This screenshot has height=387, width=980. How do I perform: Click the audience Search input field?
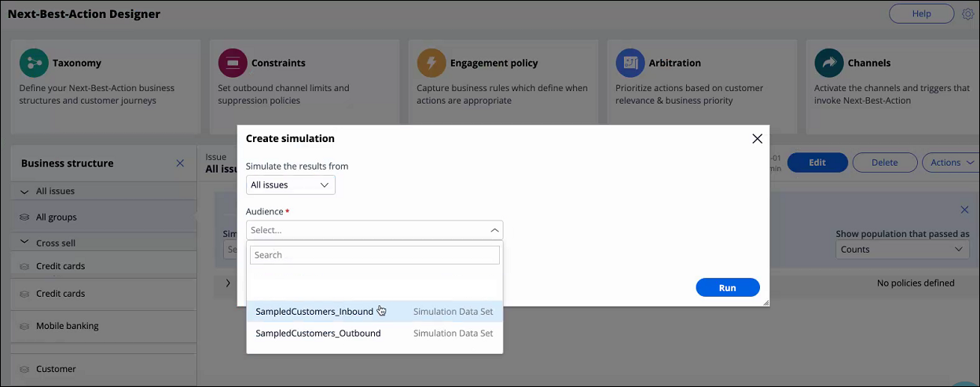click(374, 255)
